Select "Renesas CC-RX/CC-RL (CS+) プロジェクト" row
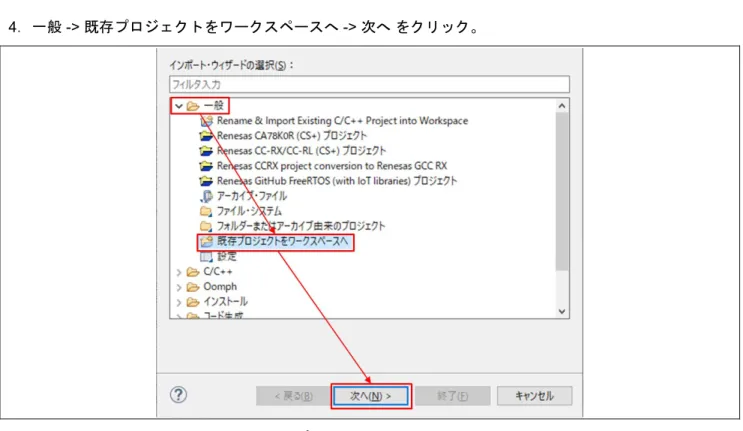The image size is (743, 431). click(301, 151)
